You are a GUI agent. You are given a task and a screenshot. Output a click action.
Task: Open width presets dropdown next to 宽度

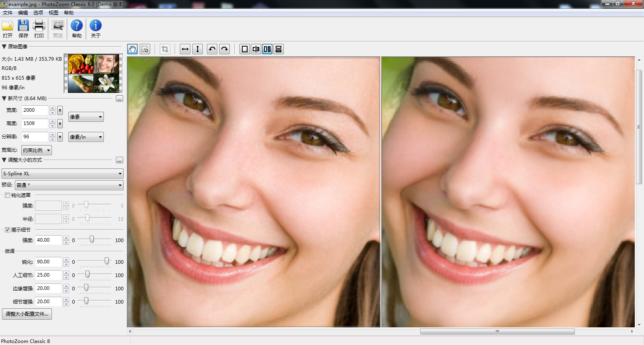coord(60,110)
